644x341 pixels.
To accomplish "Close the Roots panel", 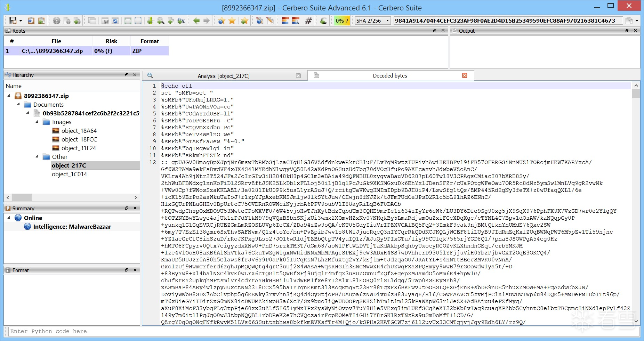I will click(443, 31).
